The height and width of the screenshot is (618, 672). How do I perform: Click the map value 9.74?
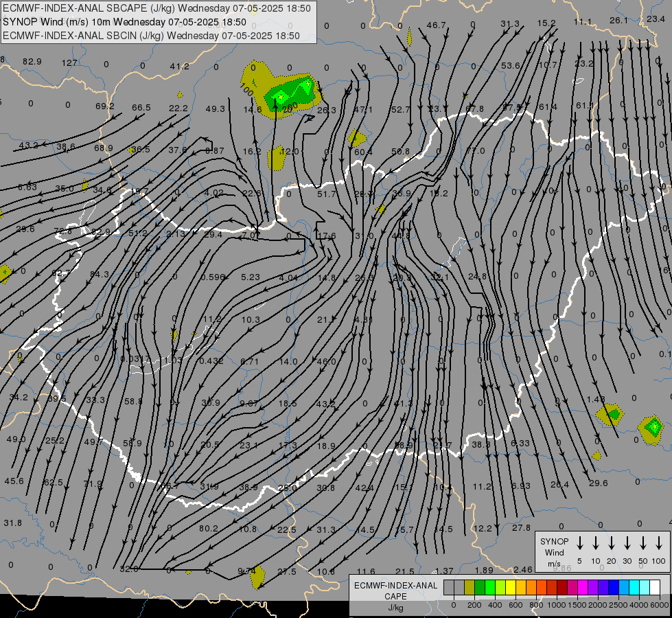[x=246, y=571]
